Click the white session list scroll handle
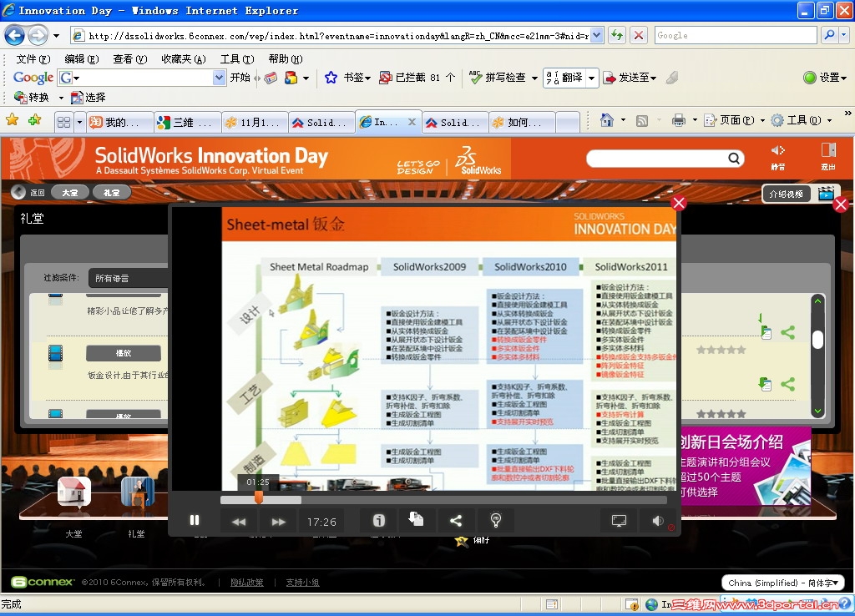Screen dimensions: 855x616 (817, 339)
